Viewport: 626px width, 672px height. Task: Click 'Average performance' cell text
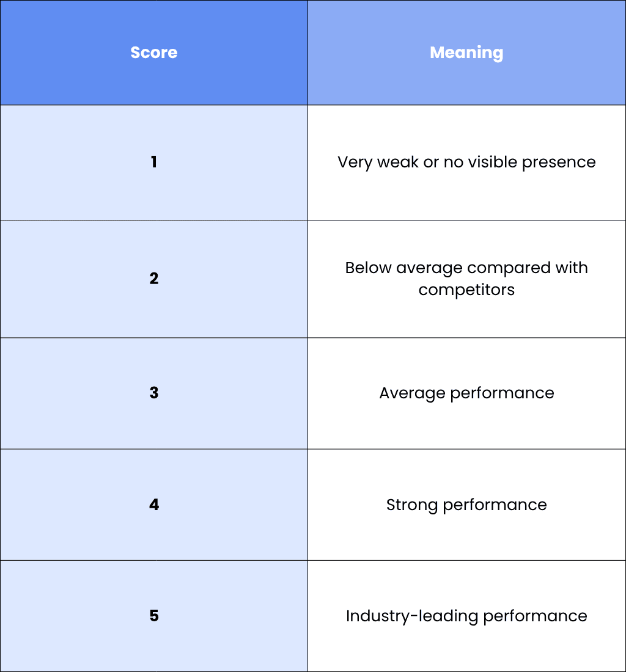click(x=466, y=393)
